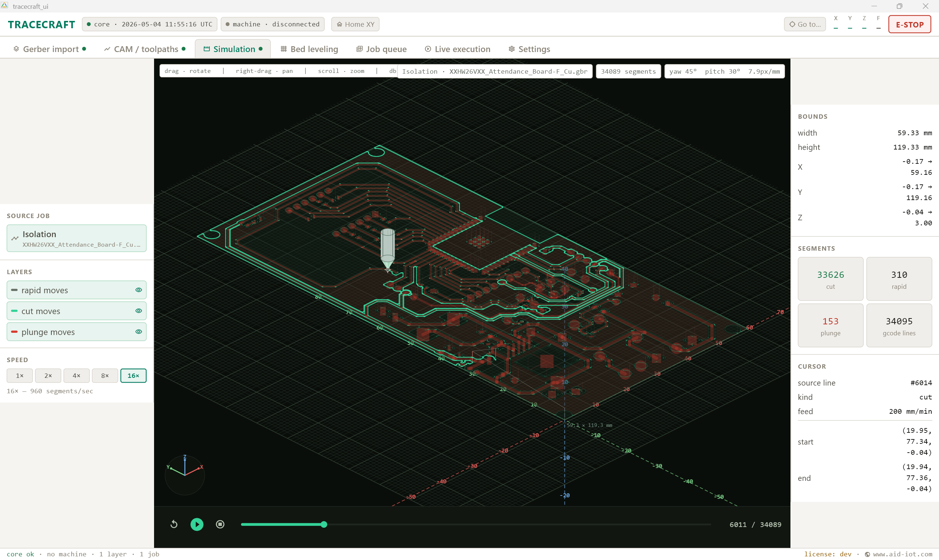Screen dimensions: 939x560
Task: Click the 33626 cut segments card
Action: 830,279
